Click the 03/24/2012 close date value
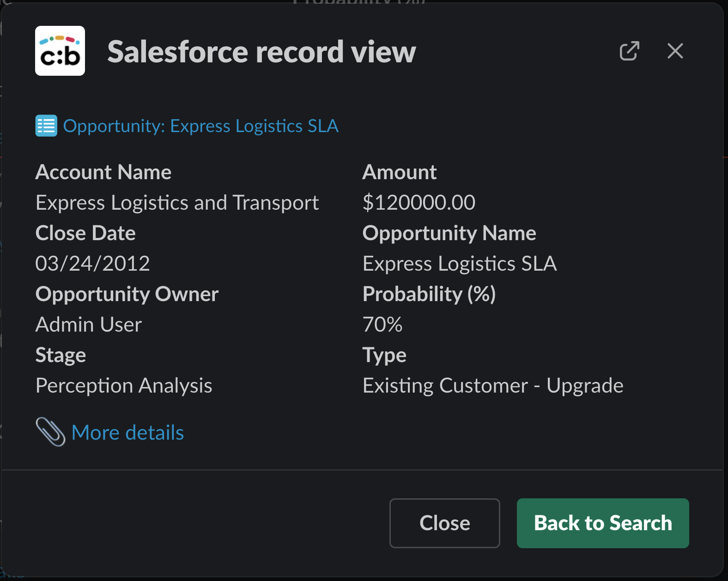The width and height of the screenshot is (728, 581). [92, 263]
